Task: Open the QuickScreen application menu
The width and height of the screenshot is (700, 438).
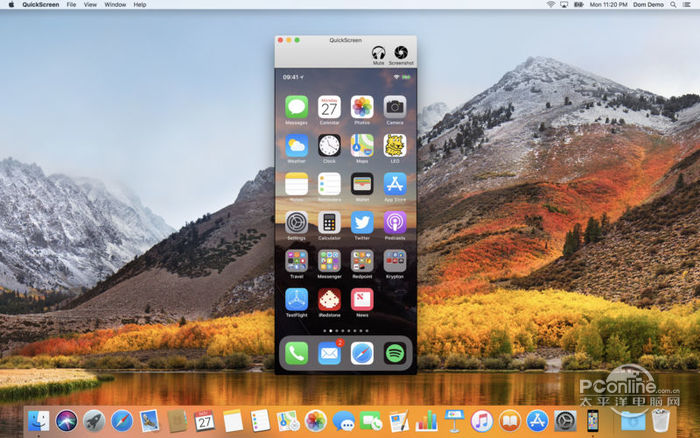Action: pos(41,4)
